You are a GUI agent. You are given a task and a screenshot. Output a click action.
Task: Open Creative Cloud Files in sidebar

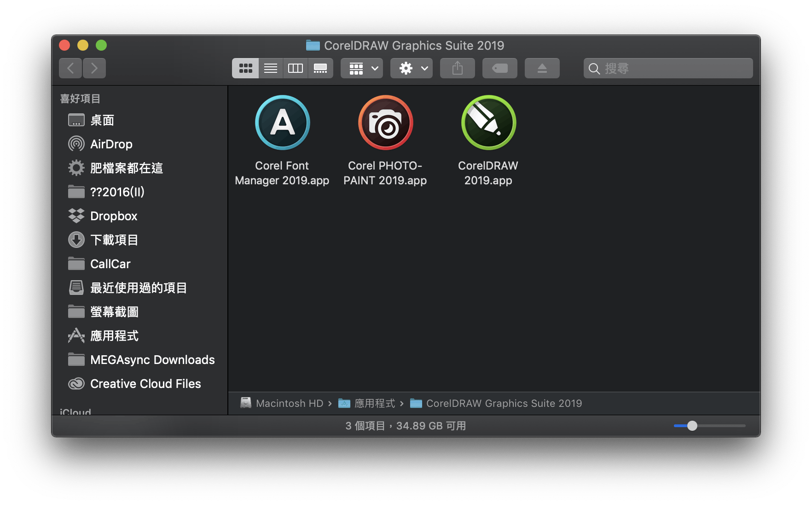click(x=140, y=384)
